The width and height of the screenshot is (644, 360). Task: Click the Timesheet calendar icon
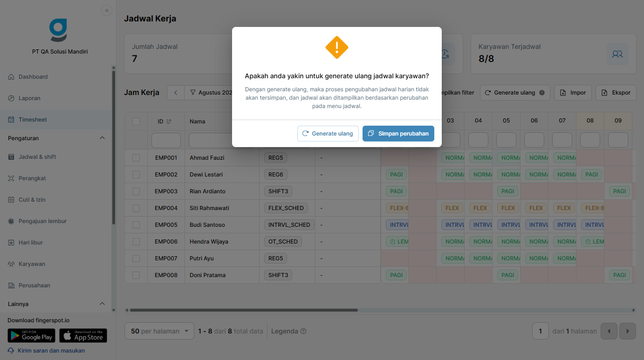pyautogui.click(x=12, y=120)
